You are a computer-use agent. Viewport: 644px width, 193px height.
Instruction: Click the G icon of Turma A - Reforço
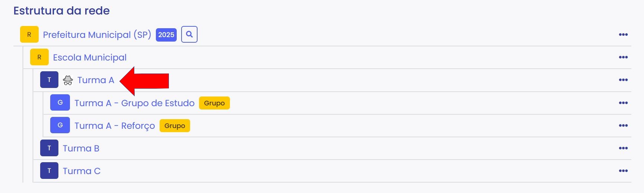pos(60,125)
